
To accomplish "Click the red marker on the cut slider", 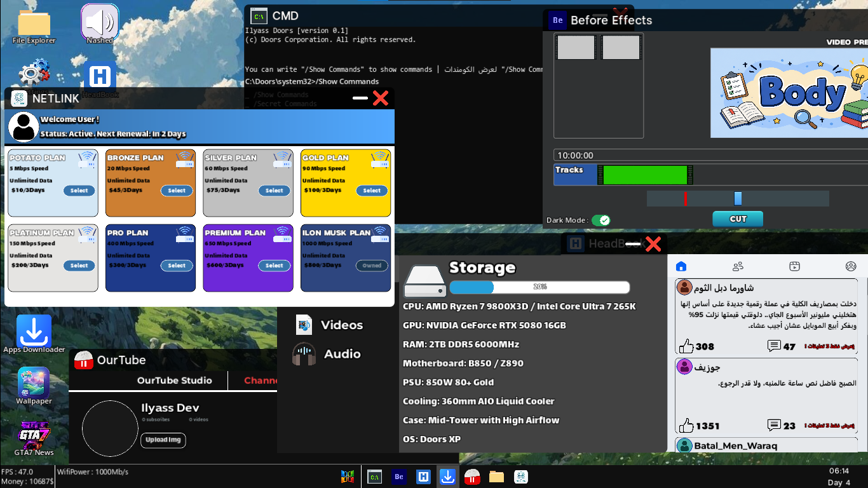I will tap(686, 199).
